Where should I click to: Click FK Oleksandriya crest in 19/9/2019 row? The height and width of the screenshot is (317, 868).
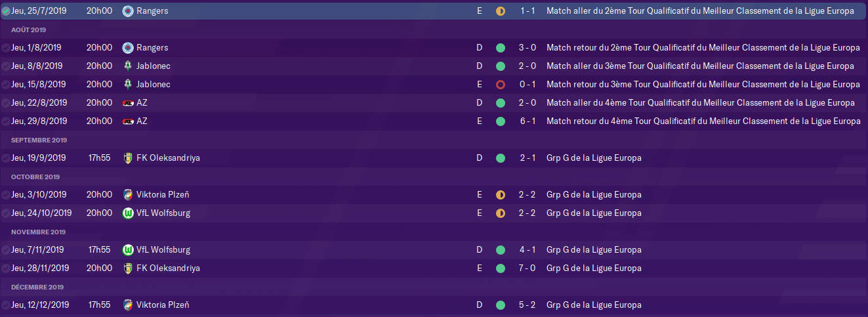(128, 158)
